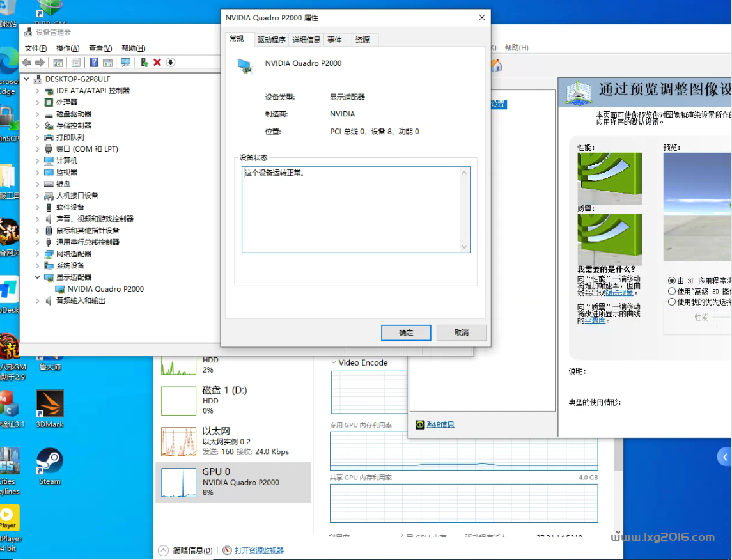Click the 确定 button

point(406,332)
